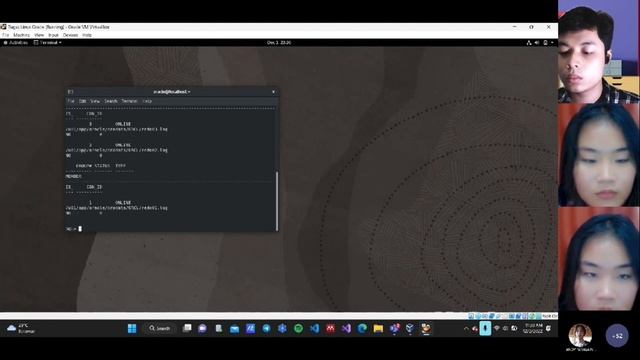Open VirtualBox Machine menu
This screenshot has height=360, width=640.
point(21,35)
